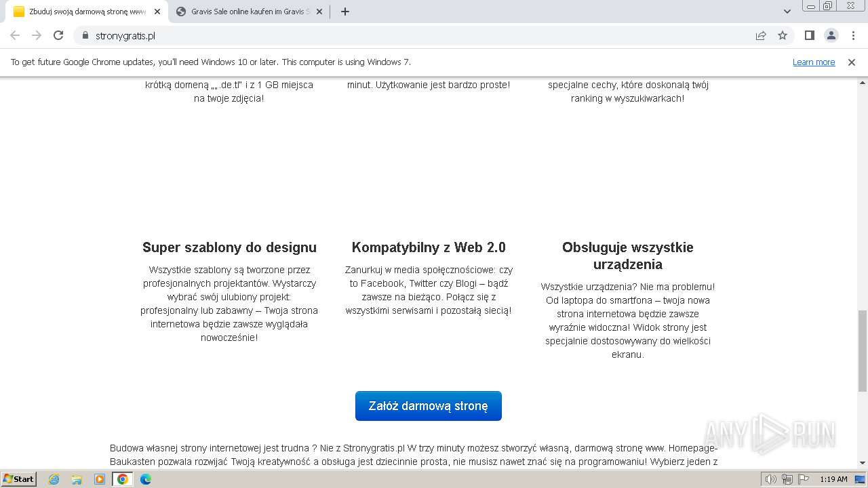Switch to Gravis Sale online kaufen tab
Screen dimensions: 868x488
click(x=248, y=12)
